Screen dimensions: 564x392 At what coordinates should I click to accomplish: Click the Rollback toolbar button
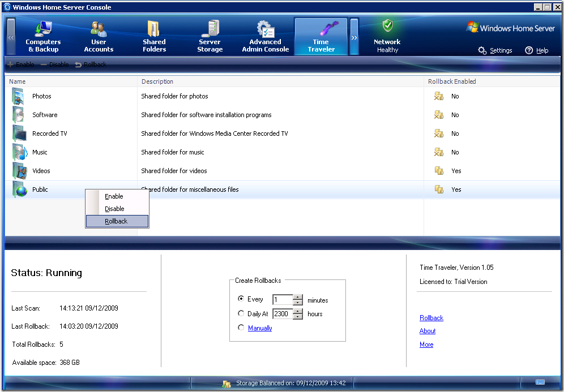point(91,64)
